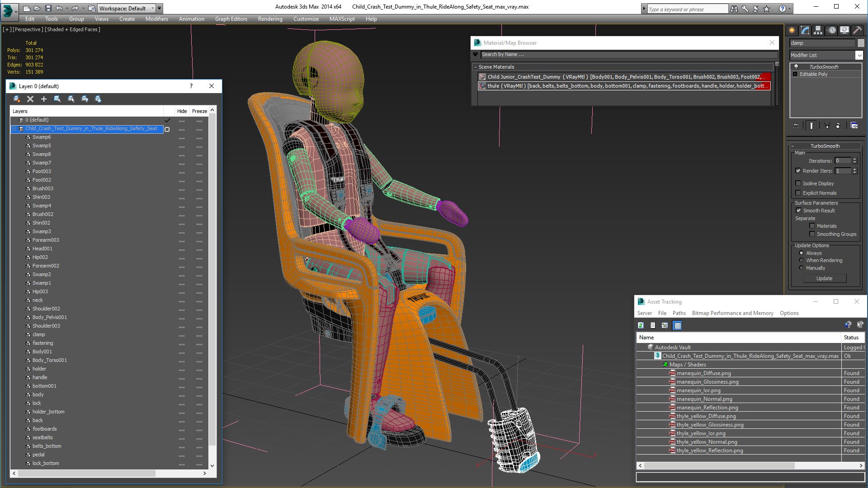The image size is (868, 488).
Task: Delete highlighted layers with X icon
Action: (30, 99)
